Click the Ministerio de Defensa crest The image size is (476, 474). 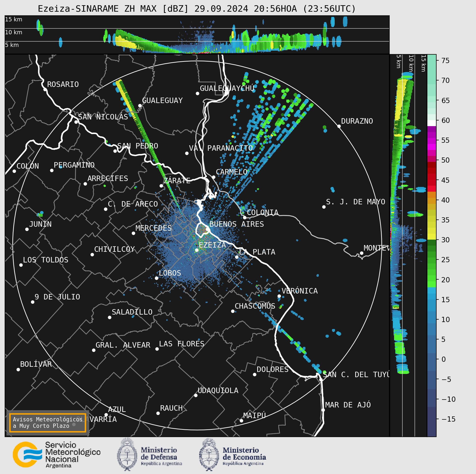127,454
